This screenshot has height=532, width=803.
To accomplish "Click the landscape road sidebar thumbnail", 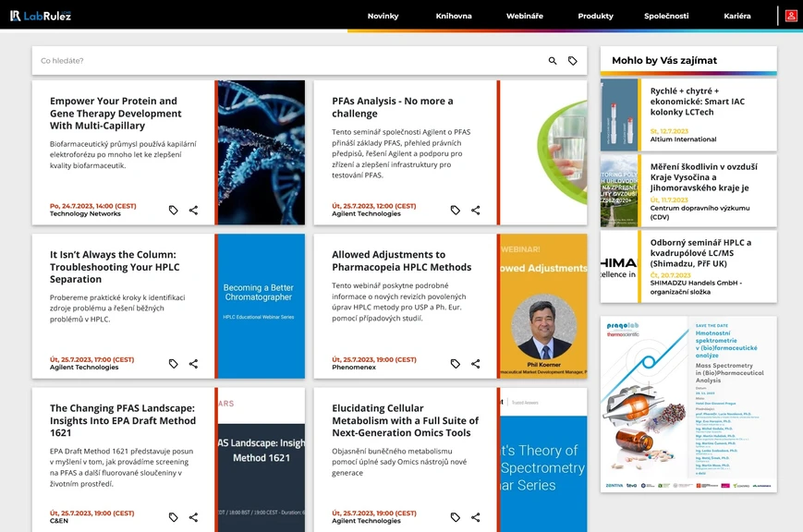I will (x=619, y=191).
